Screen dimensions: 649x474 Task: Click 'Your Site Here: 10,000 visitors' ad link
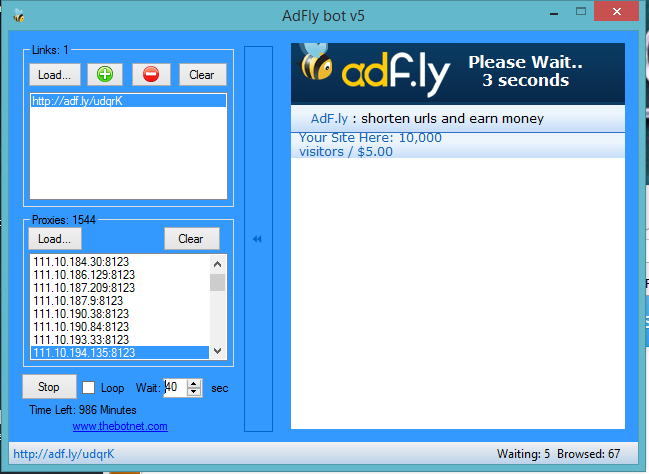point(370,144)
